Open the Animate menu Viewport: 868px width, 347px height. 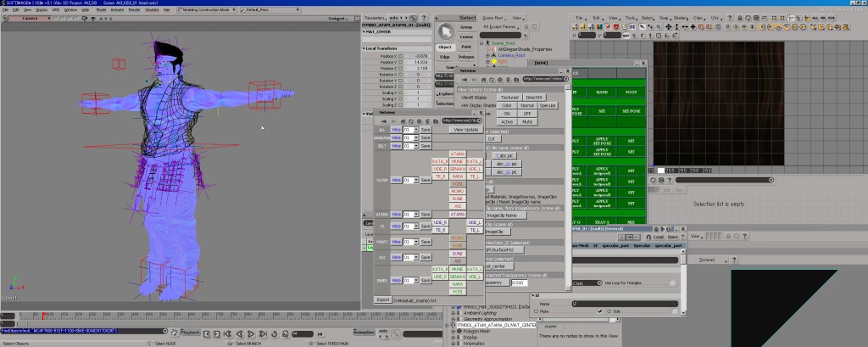point(118,9)
